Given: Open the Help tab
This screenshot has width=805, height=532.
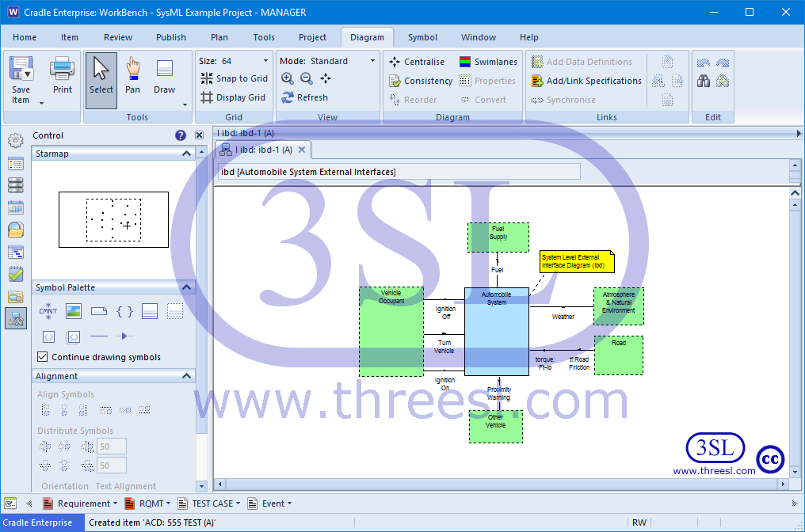Looking at the screenshot, I should pyautogui.click(x=528, y=37).
